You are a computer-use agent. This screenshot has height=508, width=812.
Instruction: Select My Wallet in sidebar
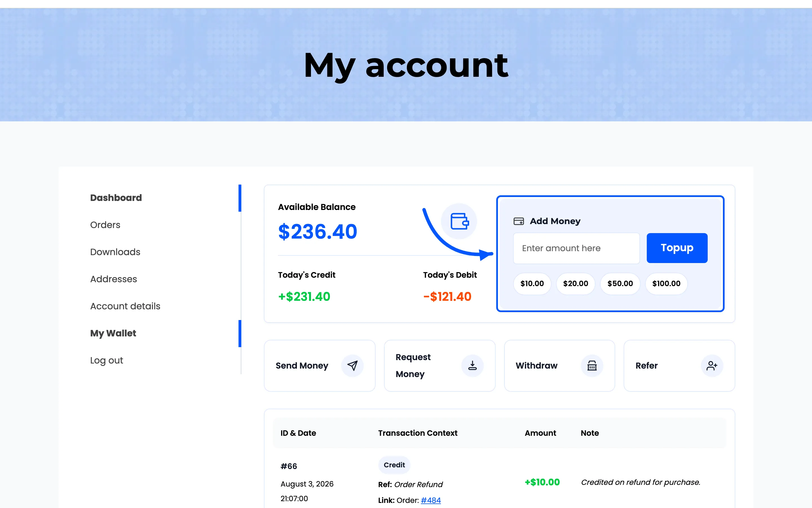tap(113, 333)
